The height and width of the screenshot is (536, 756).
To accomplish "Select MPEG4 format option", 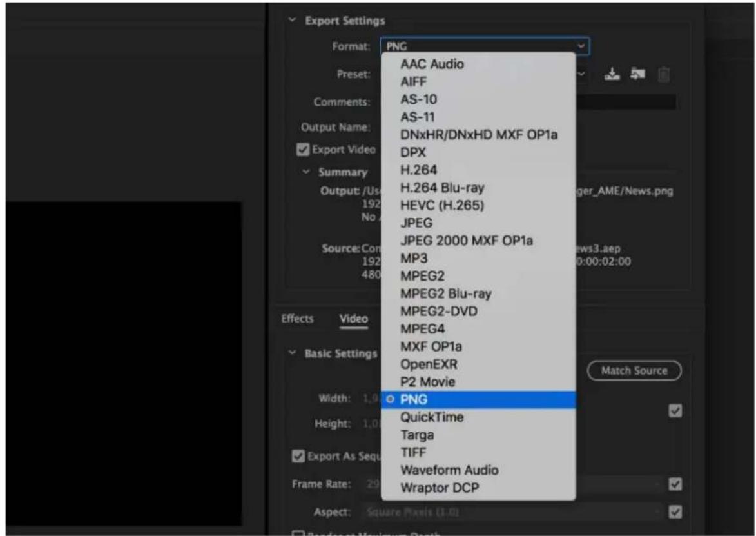I will coord(478,329).
